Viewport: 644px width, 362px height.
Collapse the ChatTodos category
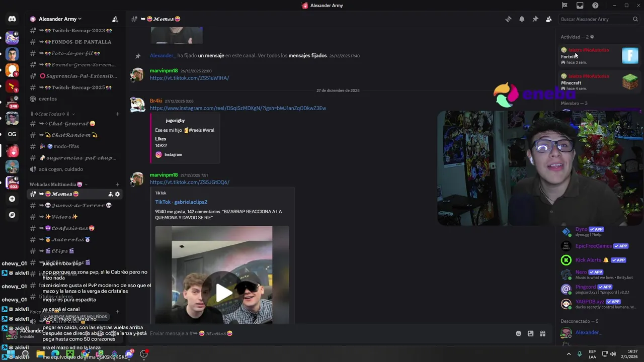tap(53, 114)
